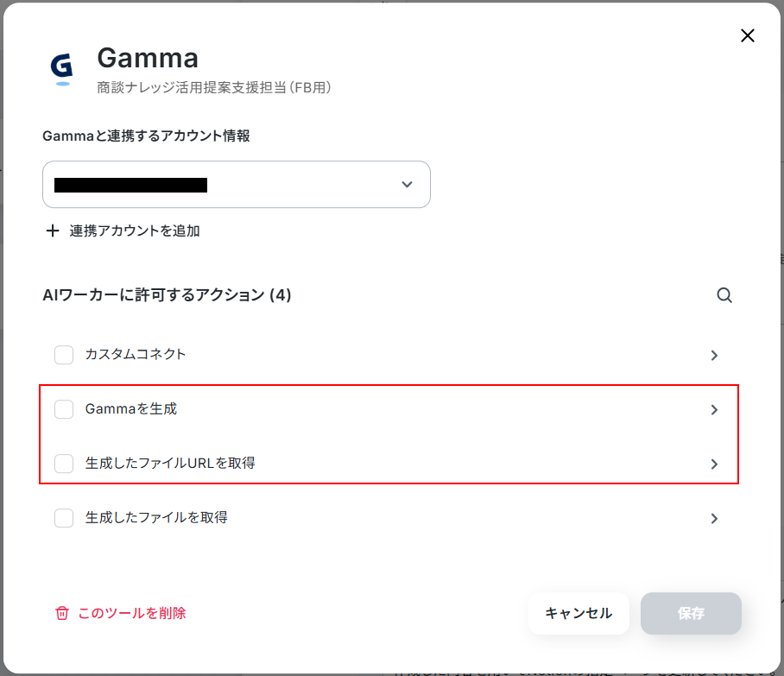Expand the カスタムコネクト row chevron
The width and height of the screenshot is (784, 676).
[715, 356]
